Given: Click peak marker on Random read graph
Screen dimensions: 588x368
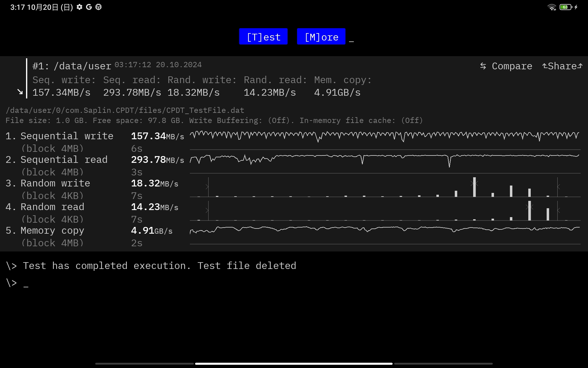Looking at the screenshot, I should 529,207.
